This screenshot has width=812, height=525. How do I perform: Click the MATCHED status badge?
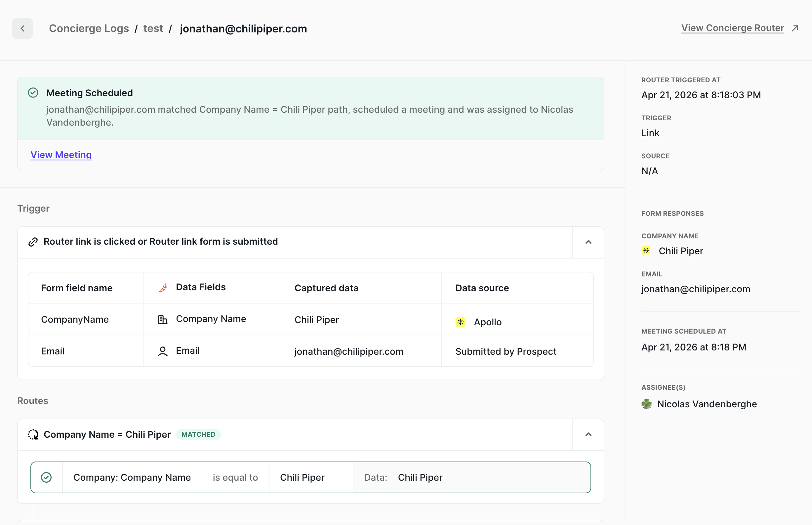click(198, 434)
